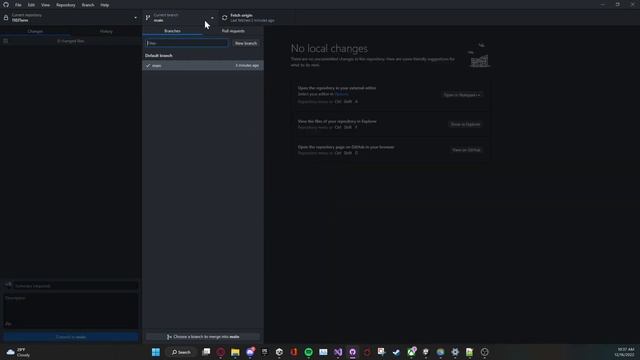Open the Help menu

coord(104,5)
